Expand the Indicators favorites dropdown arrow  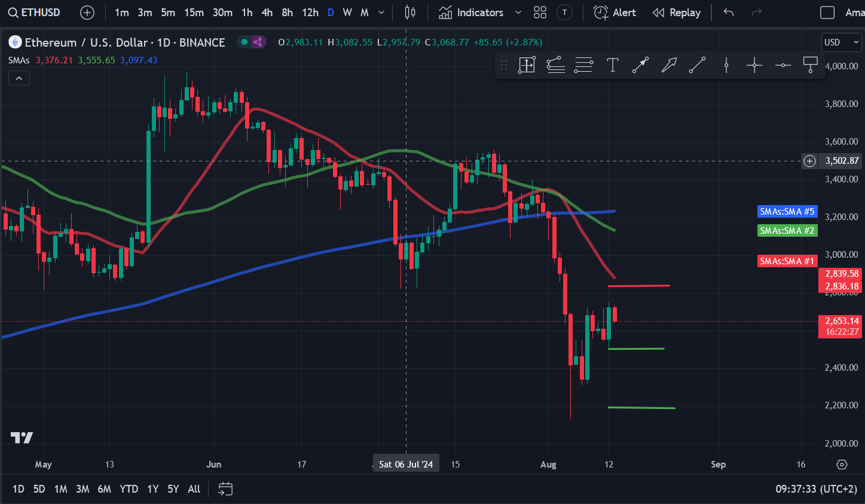point(518,13)
